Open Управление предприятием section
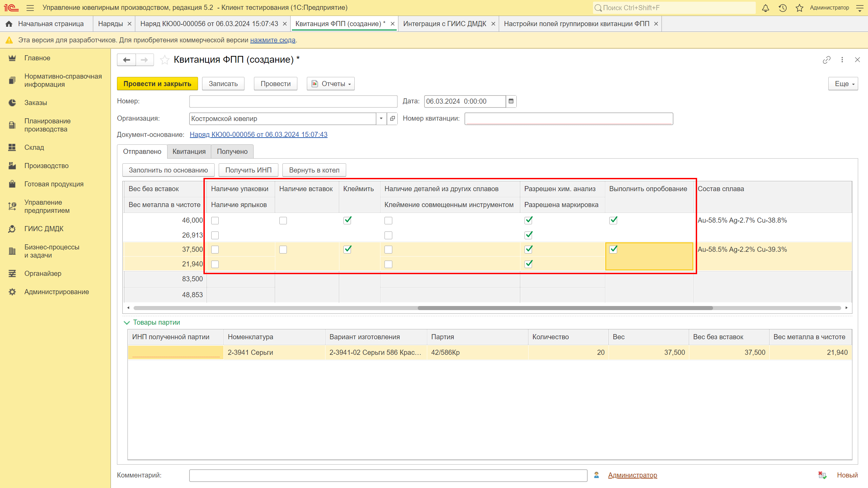This screenshot has height=488, width=868. coord(47,206)
